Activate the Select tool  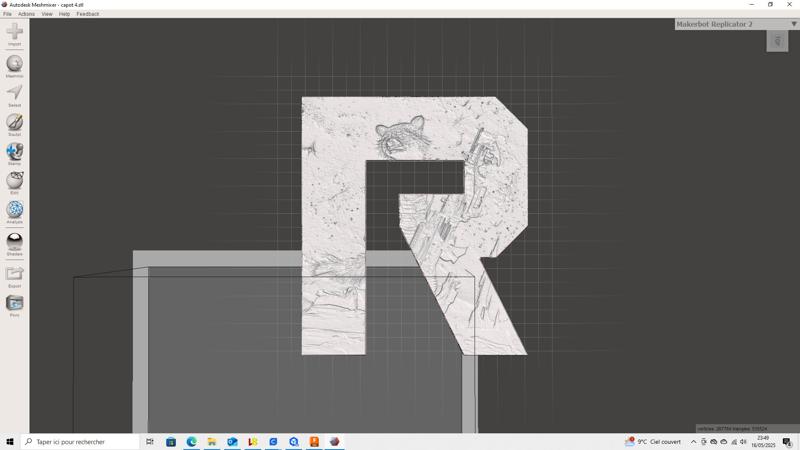tap(14, 93)
